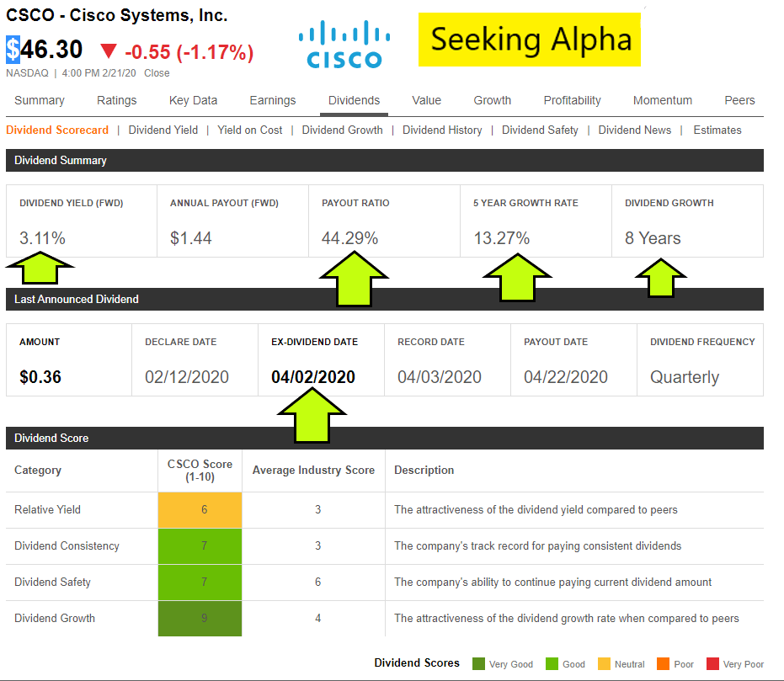Open the Peers tab
Viewport: 784px width, 681px height.
(739, 100)
